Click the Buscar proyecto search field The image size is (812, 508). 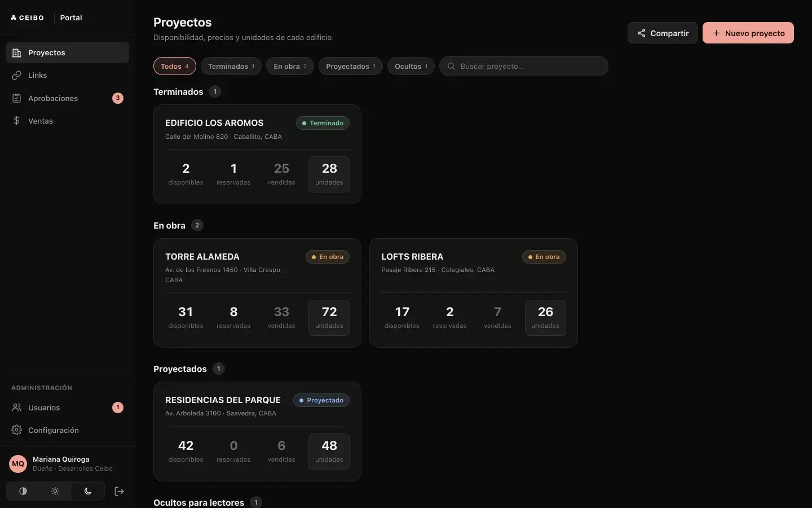524,66
